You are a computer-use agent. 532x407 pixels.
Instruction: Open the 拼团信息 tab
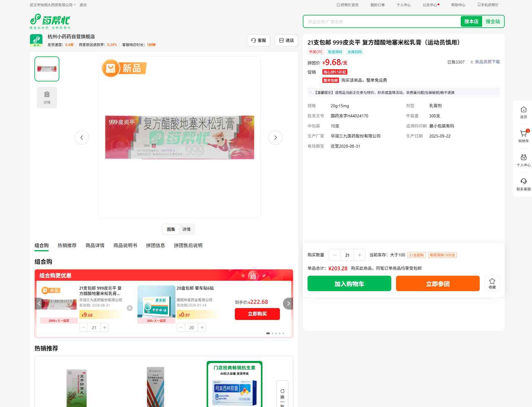click(x=155, y=245)
